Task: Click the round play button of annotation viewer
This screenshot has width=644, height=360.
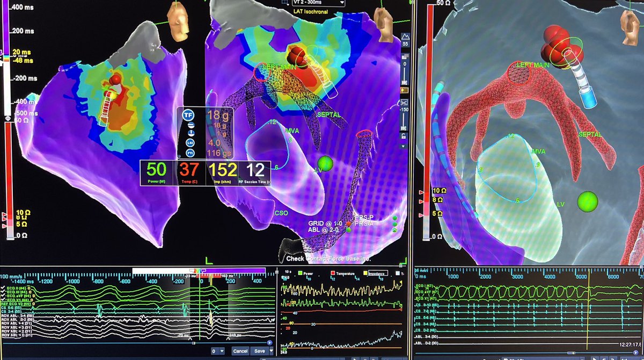Action: pos(269,343)
